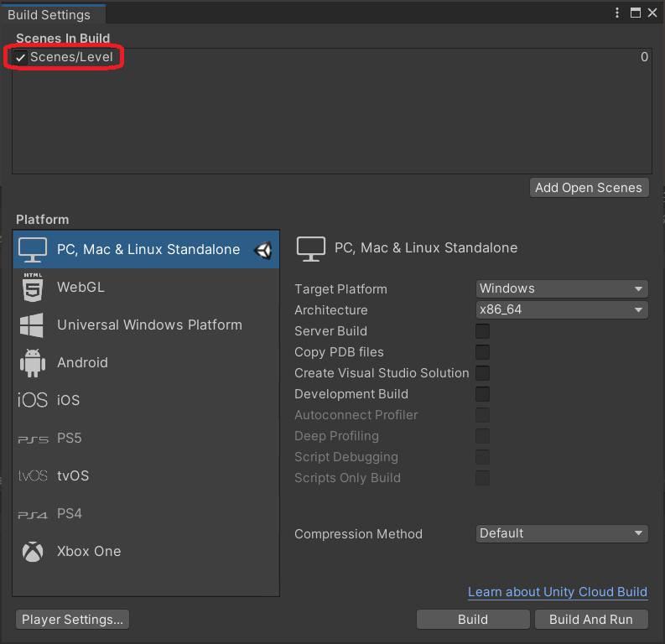Toggle the Scripts Only Build checkbox
Image resolution: width=665 pixels, height=644 pixels.
coord(482,478)
